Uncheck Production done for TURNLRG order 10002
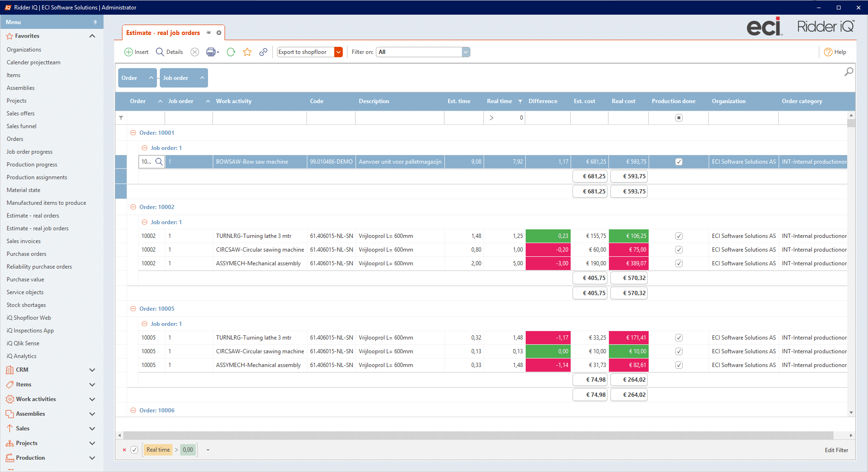The height and width of the screenshot is (472, 868). tap(679, 236)
